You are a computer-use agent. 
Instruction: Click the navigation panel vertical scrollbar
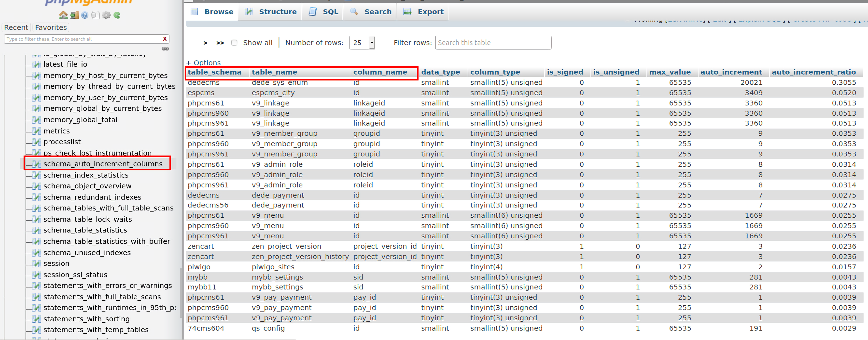[181, 293]
